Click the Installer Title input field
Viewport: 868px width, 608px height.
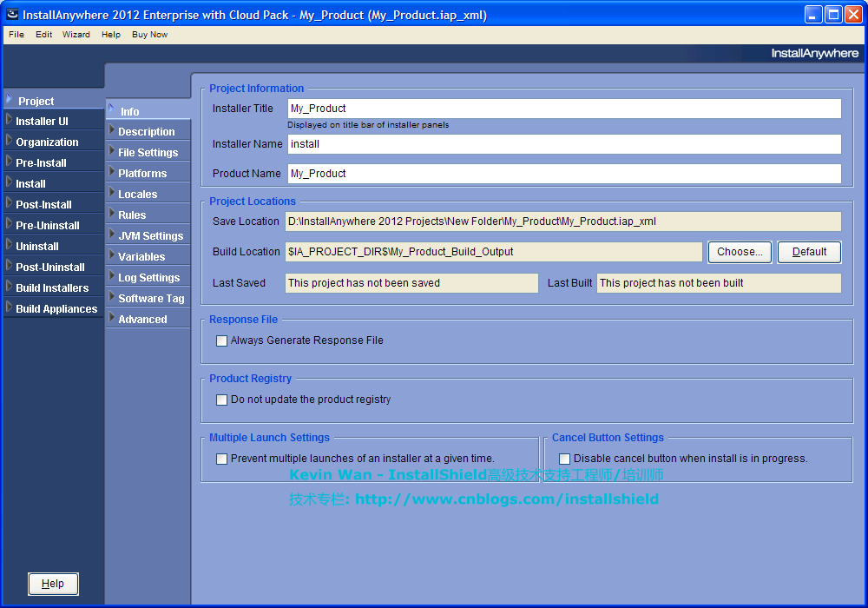click(x=564, y=109)
